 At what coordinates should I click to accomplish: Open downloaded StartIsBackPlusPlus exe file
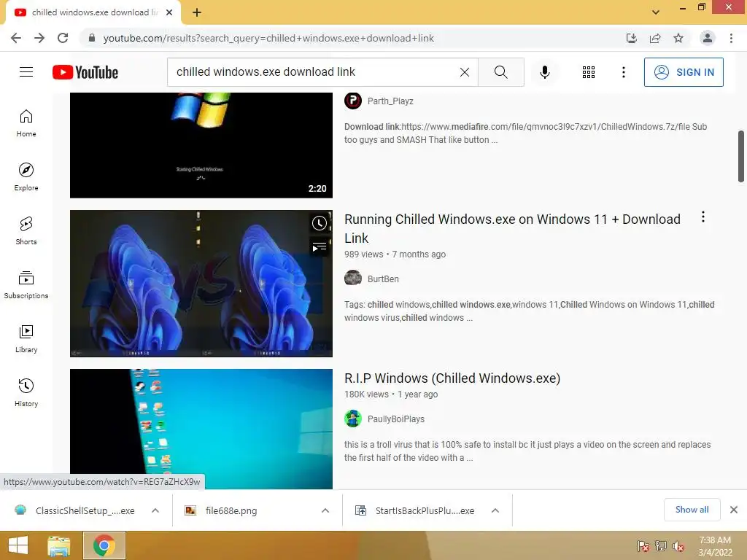415,510
